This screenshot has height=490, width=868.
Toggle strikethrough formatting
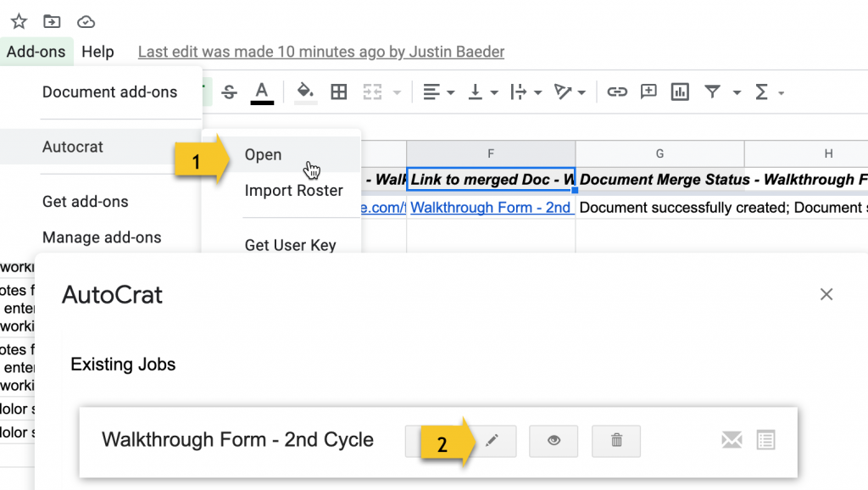pyautogui.click(x=229, y=92)
